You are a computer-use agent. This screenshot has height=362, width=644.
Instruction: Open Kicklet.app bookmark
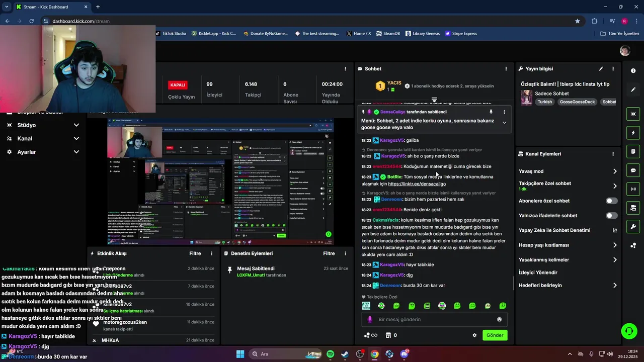point(213,34)
